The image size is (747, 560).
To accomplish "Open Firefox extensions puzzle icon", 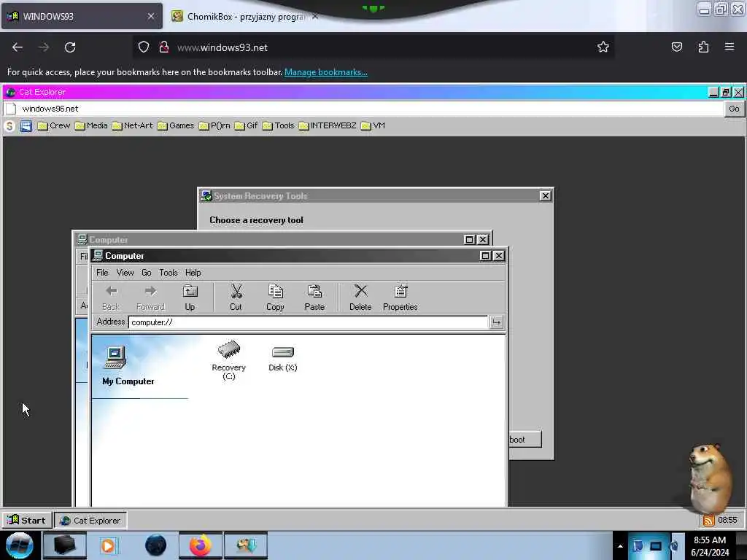I will click(704, 47).
